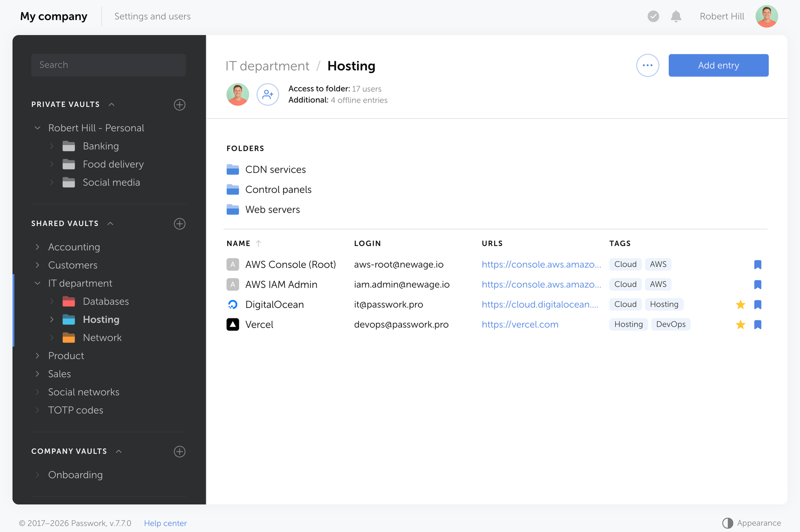Click Hosting tag on DigitalOcean row
Screen dimensions: 800x532
click(x=664, y=304)
